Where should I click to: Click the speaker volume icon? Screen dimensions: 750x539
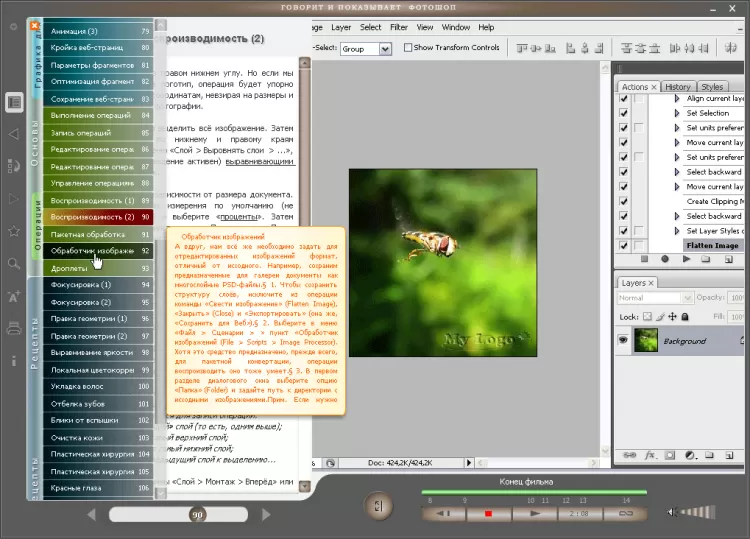[x=673, y=513]
